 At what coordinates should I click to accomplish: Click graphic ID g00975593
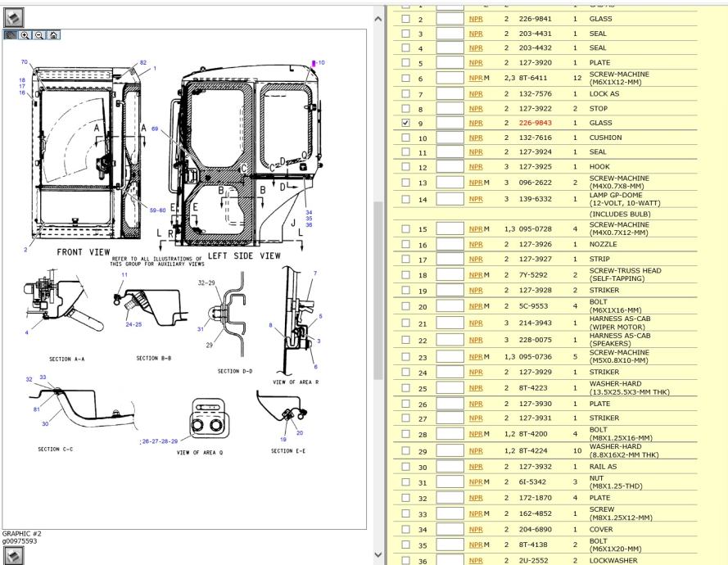point(20,541)
